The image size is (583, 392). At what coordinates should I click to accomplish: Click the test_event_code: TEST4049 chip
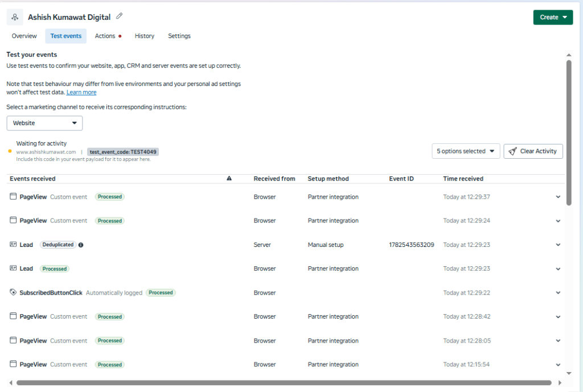[123, 151]
